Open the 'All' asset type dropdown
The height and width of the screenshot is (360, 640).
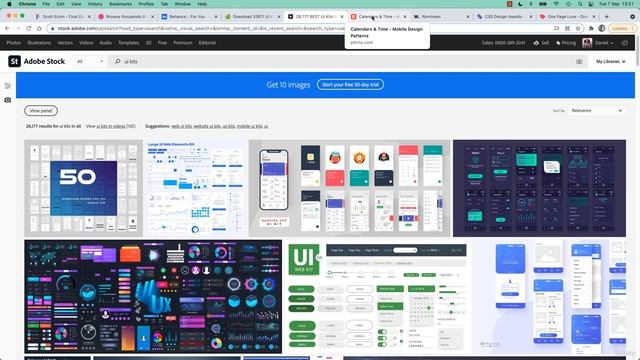coord(90,61)
